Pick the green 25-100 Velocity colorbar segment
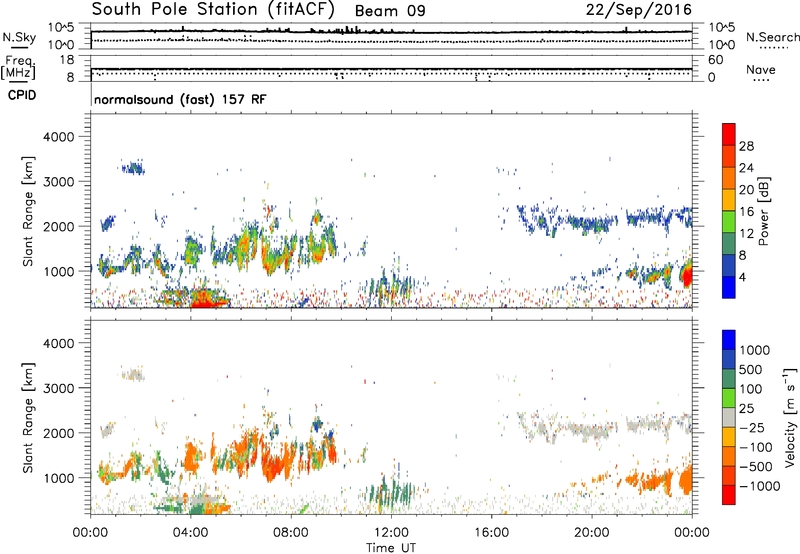Screen dimensions: 800x554 point(729,398)
